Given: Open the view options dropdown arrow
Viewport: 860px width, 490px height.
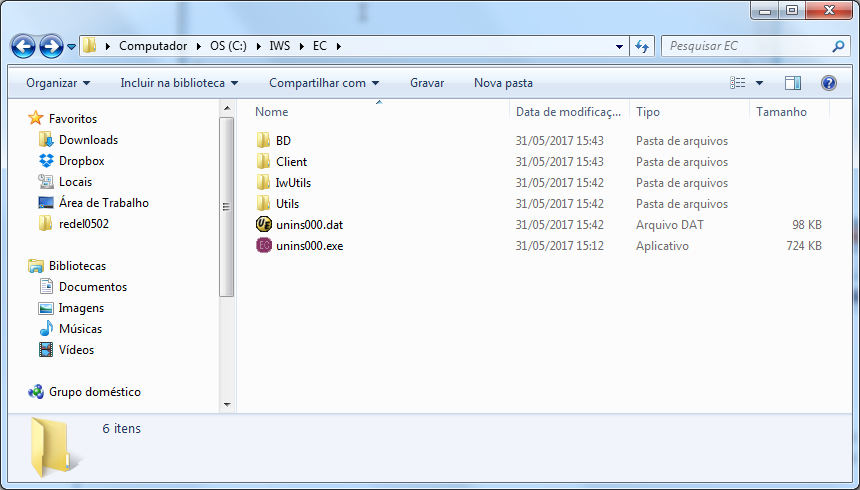Looking at the screenshot, I should (760, 83).
